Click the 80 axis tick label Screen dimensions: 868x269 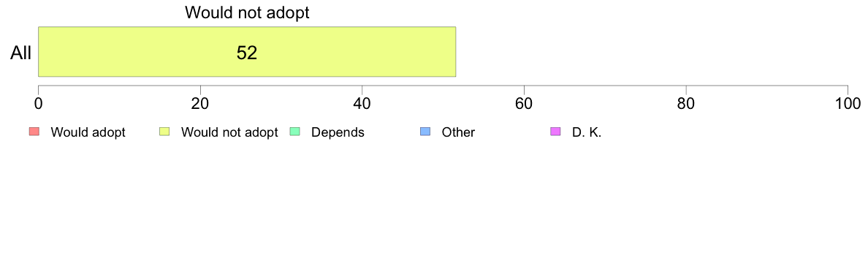(x=686, y=103)
